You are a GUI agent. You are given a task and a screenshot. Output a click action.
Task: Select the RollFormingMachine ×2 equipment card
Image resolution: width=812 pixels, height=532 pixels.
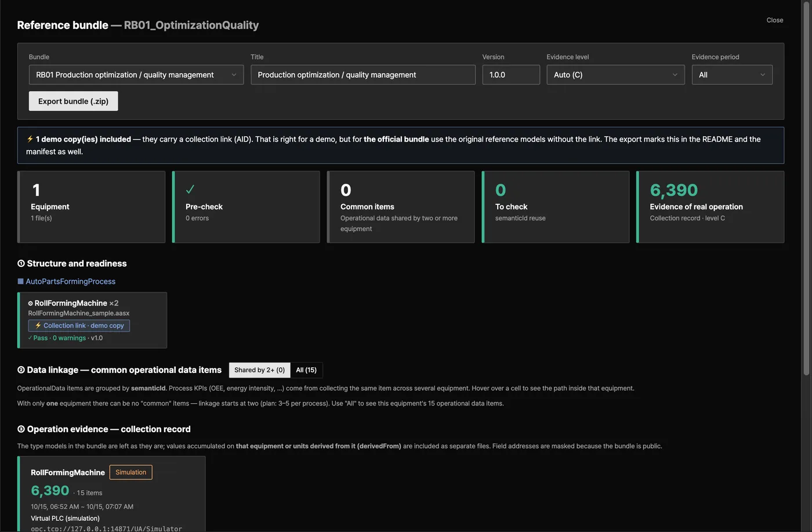tap(92, 320)
